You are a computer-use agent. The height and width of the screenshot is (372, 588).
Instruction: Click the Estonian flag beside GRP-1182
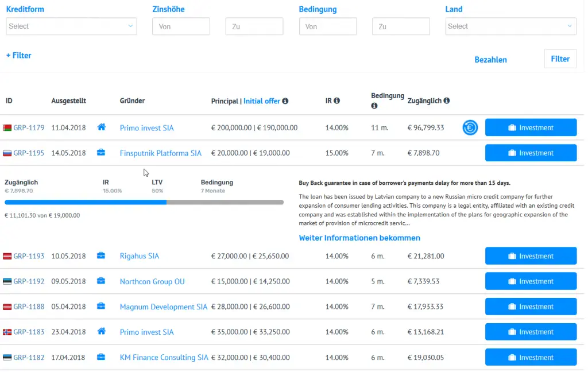click(x=7, y=358)
